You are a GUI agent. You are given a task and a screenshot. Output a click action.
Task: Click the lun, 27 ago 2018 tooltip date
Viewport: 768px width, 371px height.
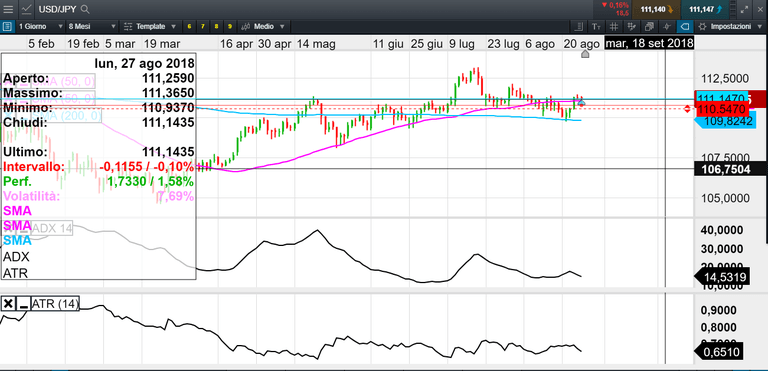144,64
